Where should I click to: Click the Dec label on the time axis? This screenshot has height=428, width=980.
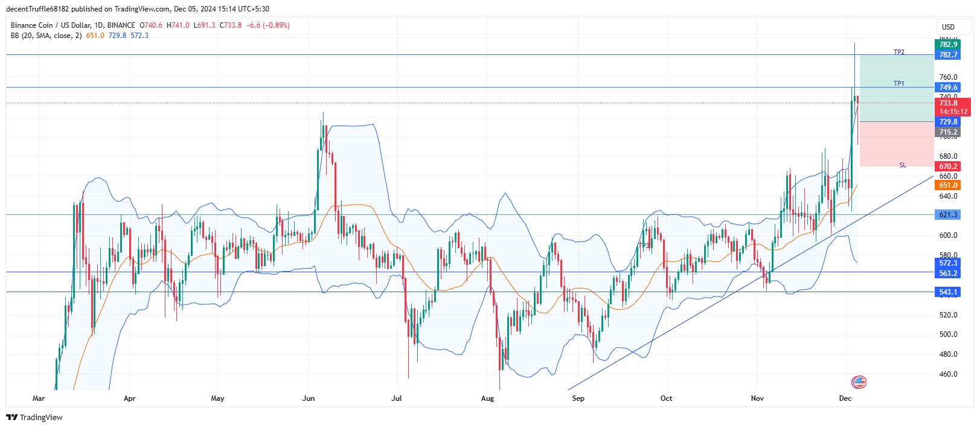point(845,398)
